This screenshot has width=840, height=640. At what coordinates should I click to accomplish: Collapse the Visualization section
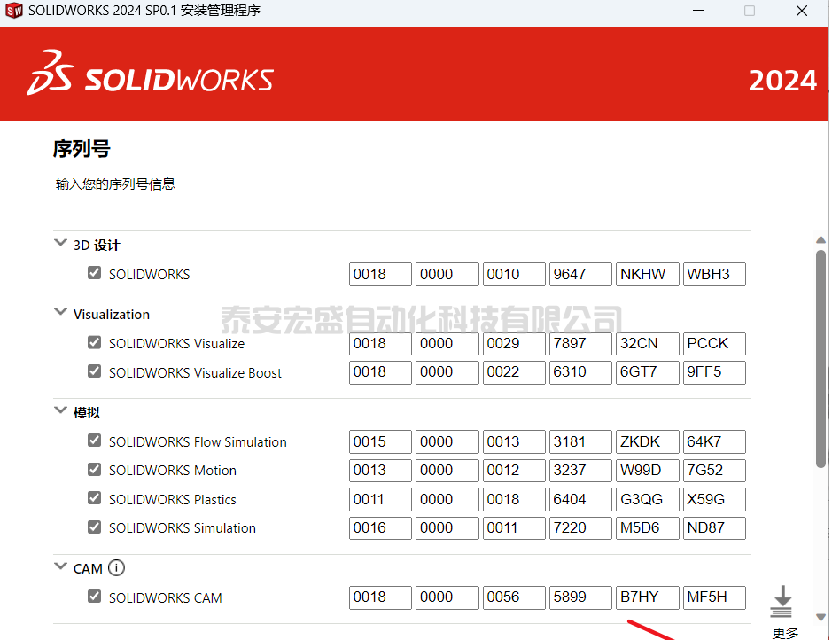[x=60, y=312]
